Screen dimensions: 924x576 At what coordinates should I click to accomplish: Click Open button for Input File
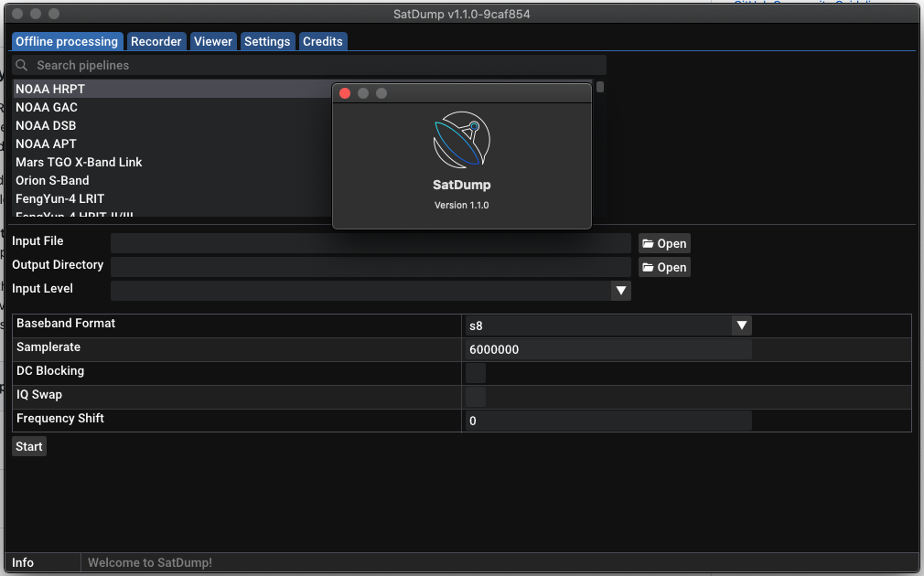(664, 243)
